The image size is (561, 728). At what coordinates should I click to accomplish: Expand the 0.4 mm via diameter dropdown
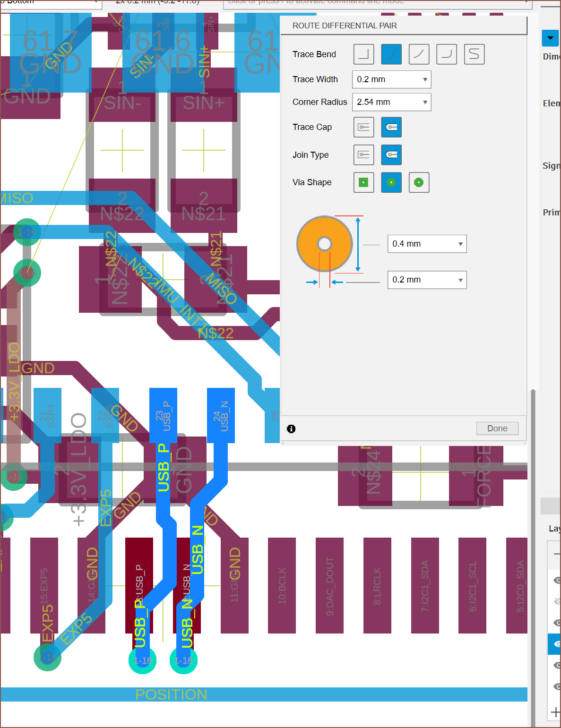(427, 244)
